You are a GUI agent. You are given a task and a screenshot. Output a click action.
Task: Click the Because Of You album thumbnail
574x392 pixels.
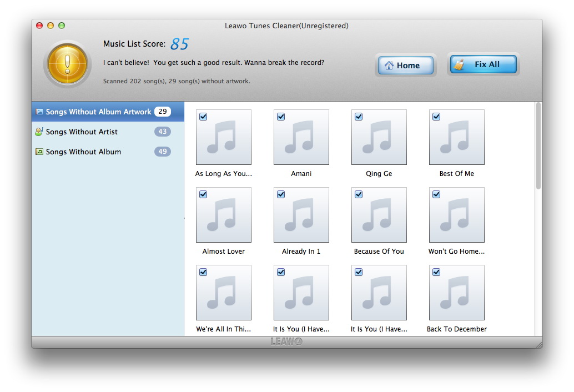coord(379,215)
